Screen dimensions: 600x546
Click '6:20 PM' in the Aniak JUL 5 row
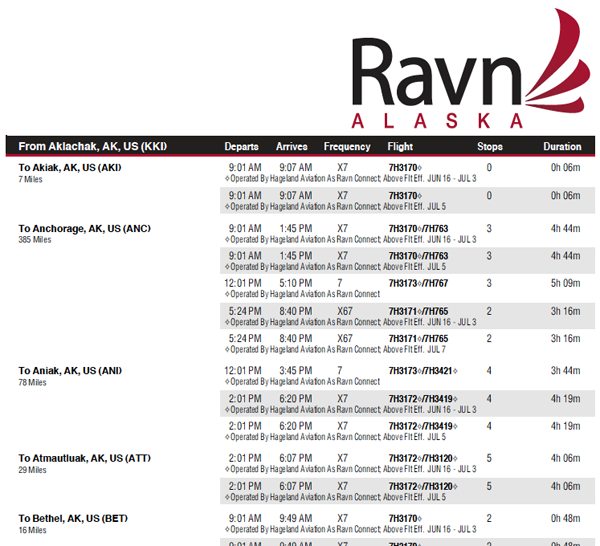[295, 426]
